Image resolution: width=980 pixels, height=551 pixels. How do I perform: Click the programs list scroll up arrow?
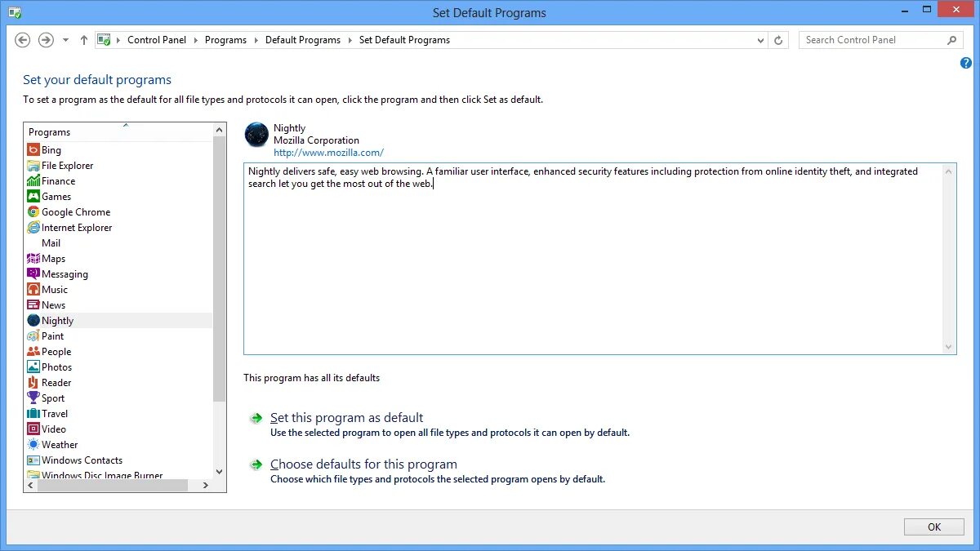click(219, 130)
